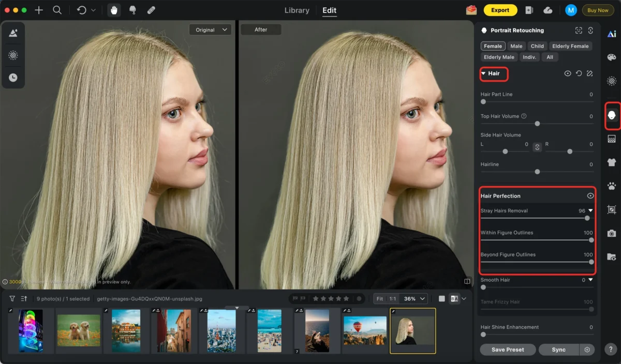Click the Save Preset button

[507, 350]
